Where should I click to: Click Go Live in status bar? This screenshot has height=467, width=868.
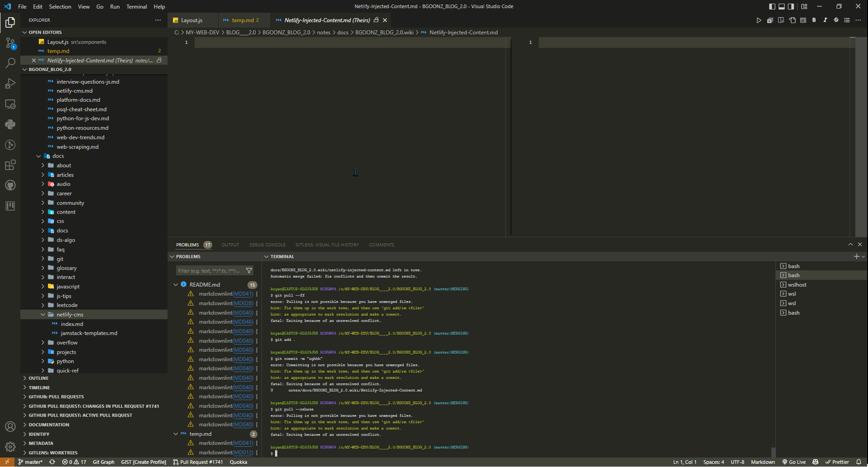pos(794,462)
